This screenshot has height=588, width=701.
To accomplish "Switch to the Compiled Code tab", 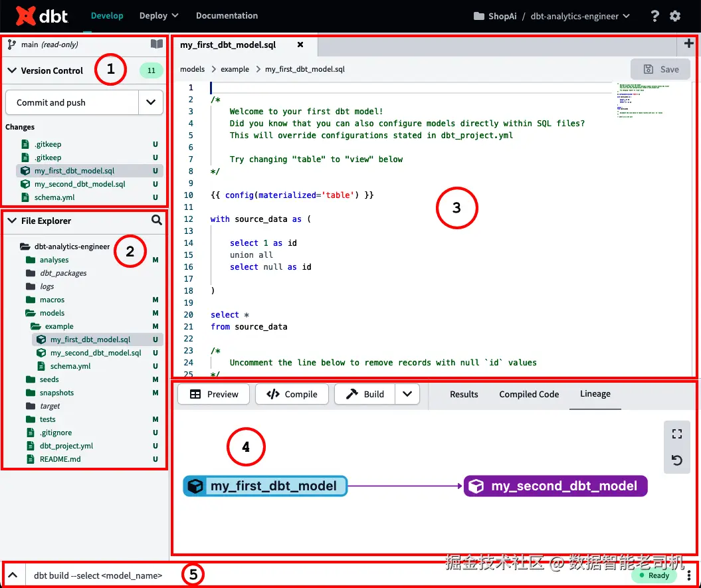I will pos(529,394).
